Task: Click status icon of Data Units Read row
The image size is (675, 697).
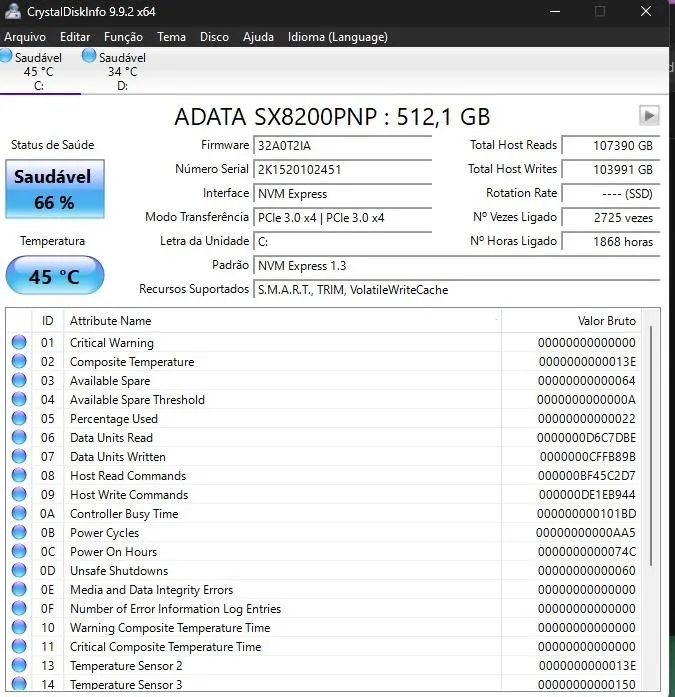Action: 19,437
